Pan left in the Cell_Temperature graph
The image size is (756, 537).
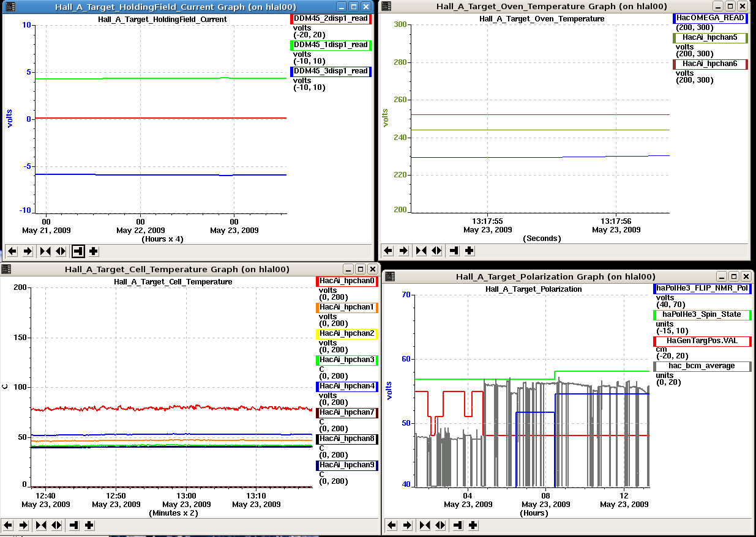[x=8, y=525]
